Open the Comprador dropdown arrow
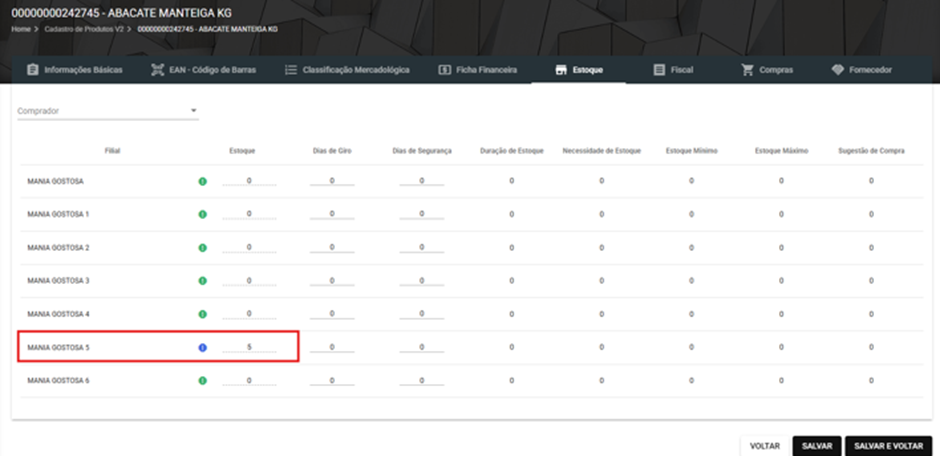Screen dimensions: 940x456 (x=194, y=111)
